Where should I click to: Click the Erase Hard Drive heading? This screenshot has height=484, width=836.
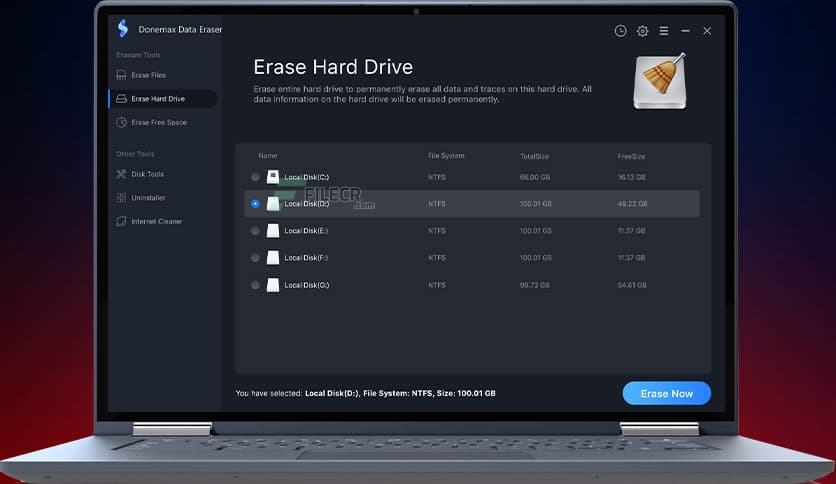[x=333, y=67]
